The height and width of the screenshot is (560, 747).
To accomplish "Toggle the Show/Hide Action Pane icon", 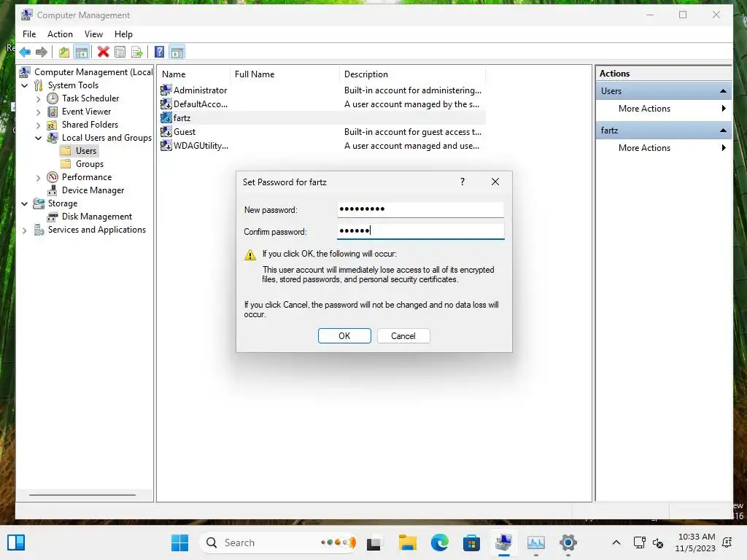I will (177, 52).
